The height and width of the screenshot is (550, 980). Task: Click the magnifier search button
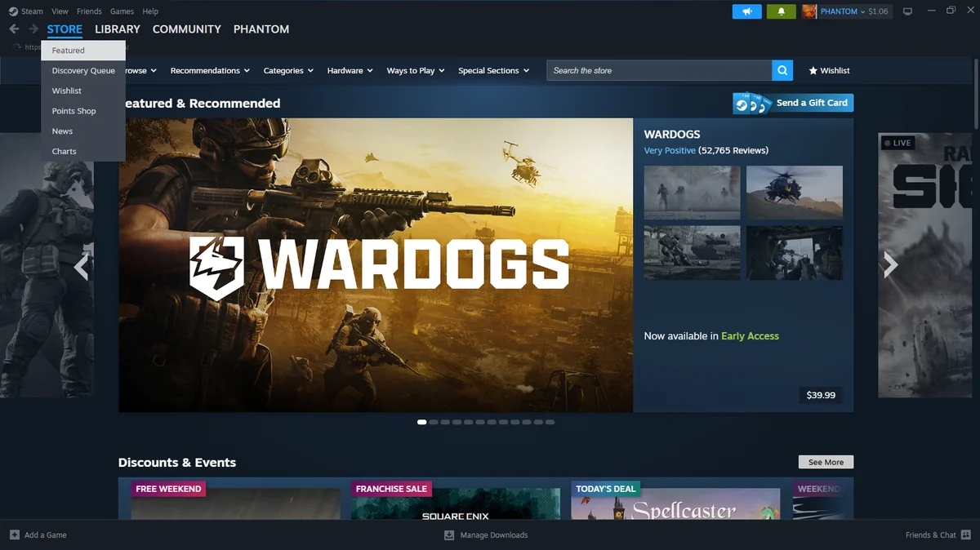[782, 71]
